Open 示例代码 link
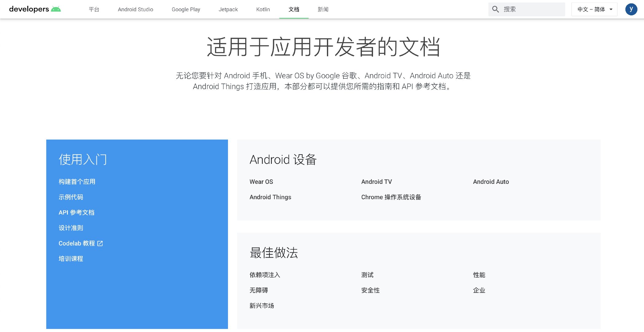This screenshot has height=332, width=644. coord(71,197)
